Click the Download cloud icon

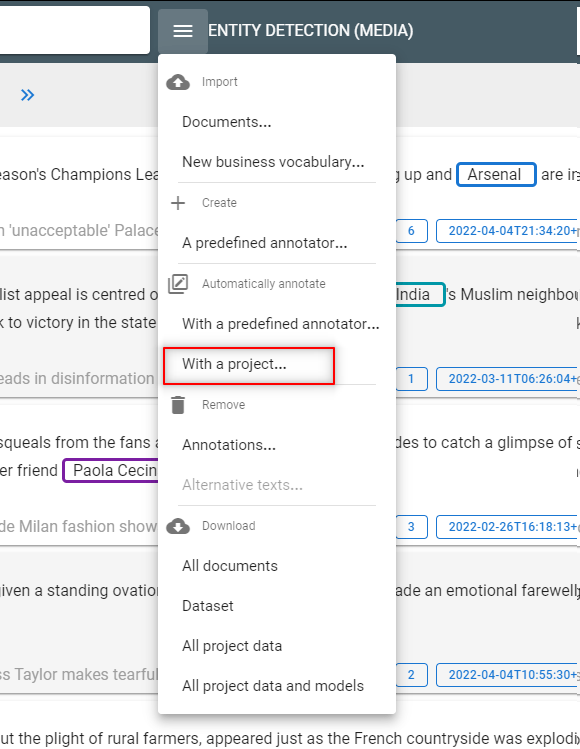pyautogui.click(x=178, y=526)
